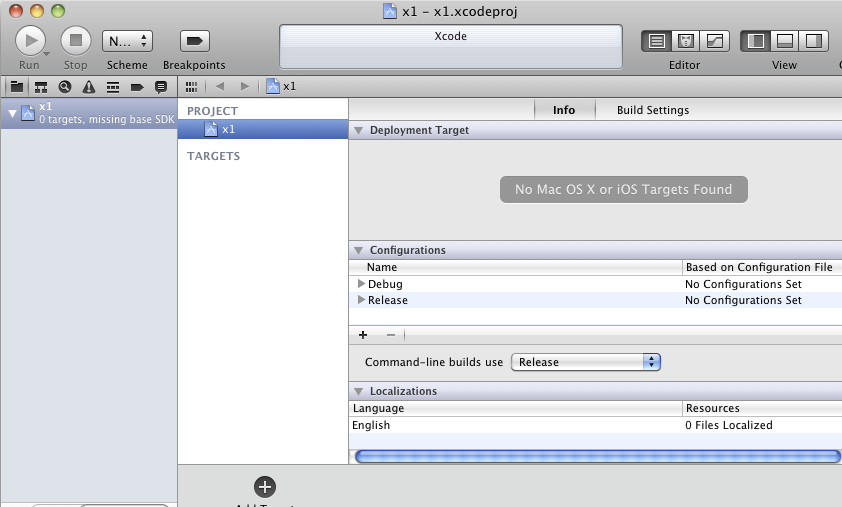This screenshot has width=842, height=507.
Task: Collapse the x1 project in the navigator
Action: (x=12, y=113)
